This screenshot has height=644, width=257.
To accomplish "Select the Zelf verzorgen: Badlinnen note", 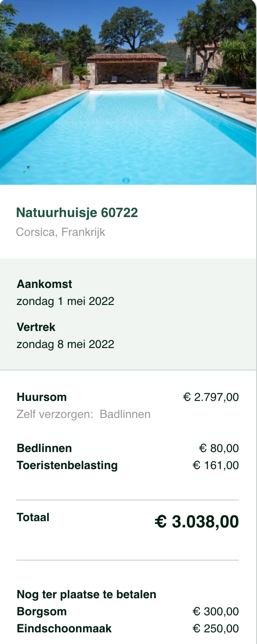I will point(84,414).
